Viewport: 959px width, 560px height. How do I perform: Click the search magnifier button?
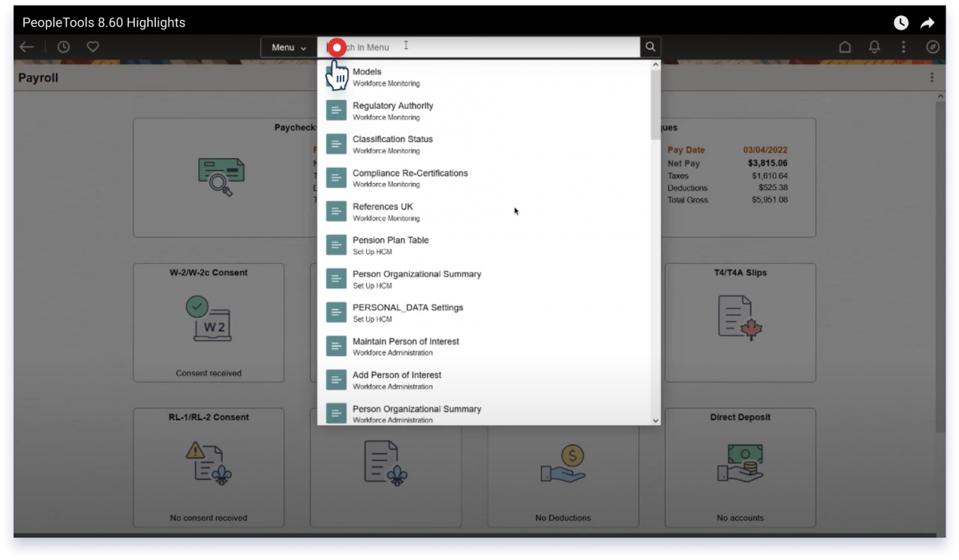(x=651, y=47)
